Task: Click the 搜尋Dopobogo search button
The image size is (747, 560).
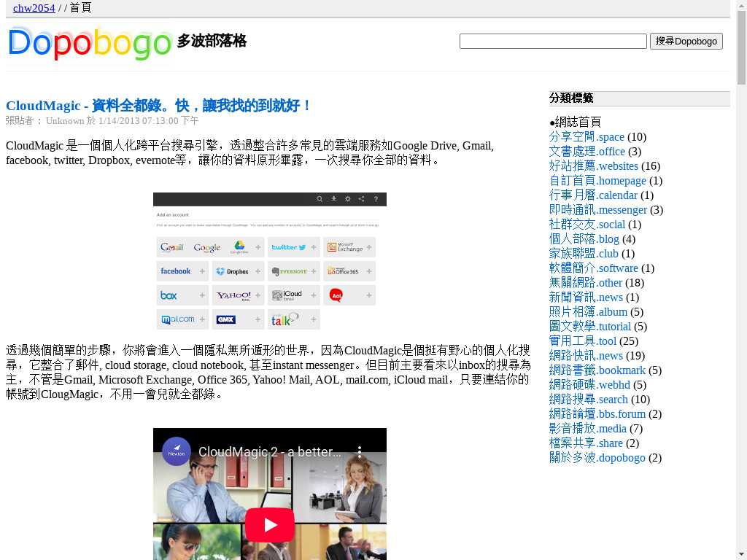Action: pos(686,41)
